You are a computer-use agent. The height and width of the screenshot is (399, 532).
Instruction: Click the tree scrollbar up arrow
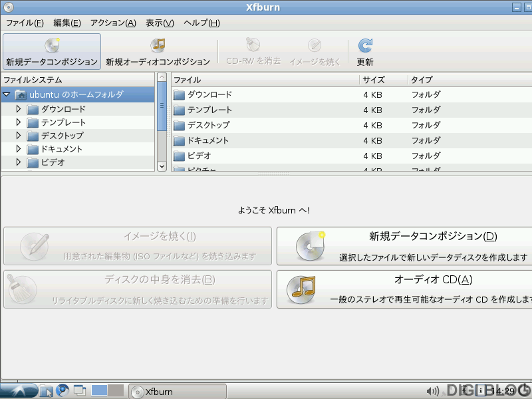tap(162, 77)
